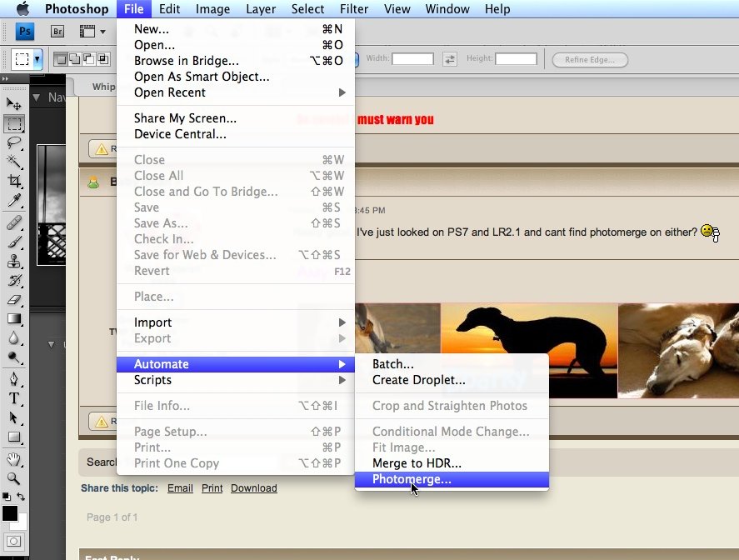
Task: Open the Image menu
Action: (212, 9)
